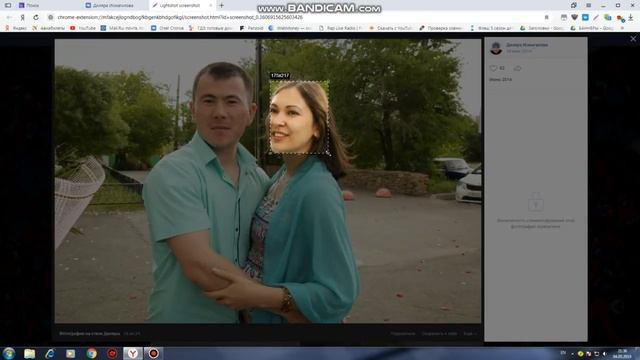640x360 pixels.
Task: Open the Bandicam recorder taskbar icon
Action: 153,353
